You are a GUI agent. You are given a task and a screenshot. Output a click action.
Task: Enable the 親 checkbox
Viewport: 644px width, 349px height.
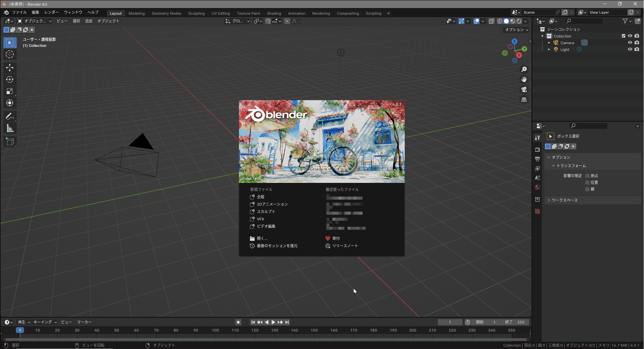pos(587,189)
